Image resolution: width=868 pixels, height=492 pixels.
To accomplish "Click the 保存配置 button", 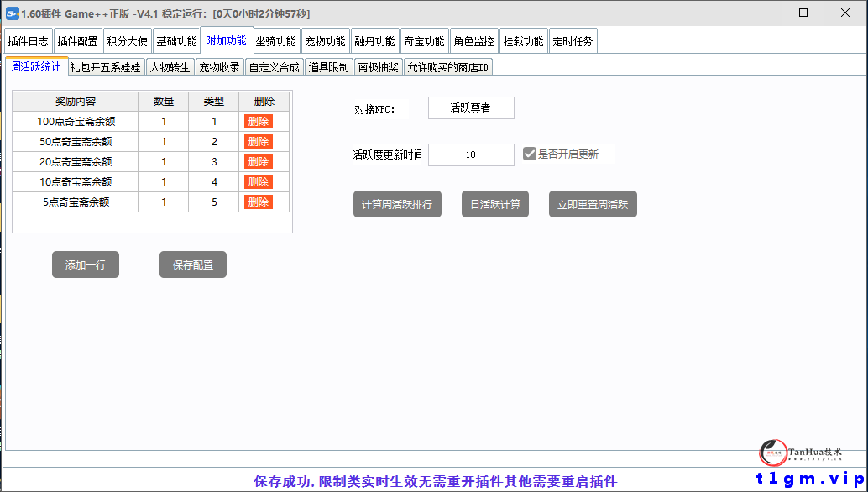I will click(192, 264).
